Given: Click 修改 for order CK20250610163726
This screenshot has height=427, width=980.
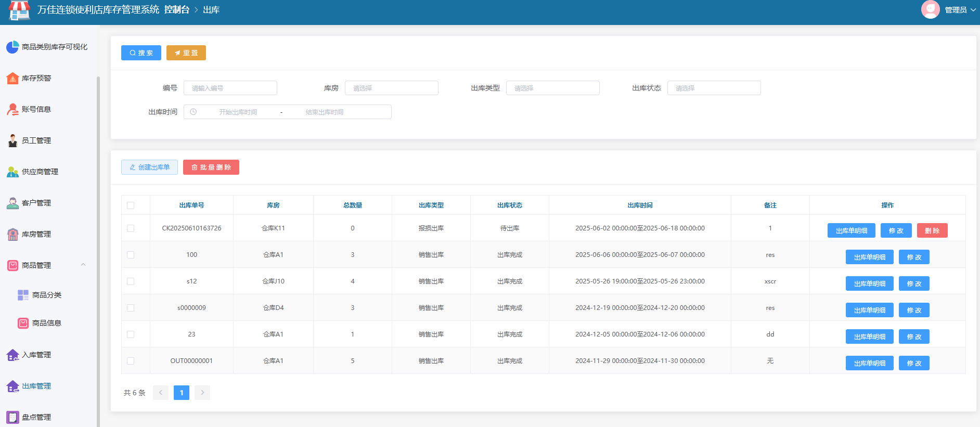Looking at the screenshot, I should point(896,230).
